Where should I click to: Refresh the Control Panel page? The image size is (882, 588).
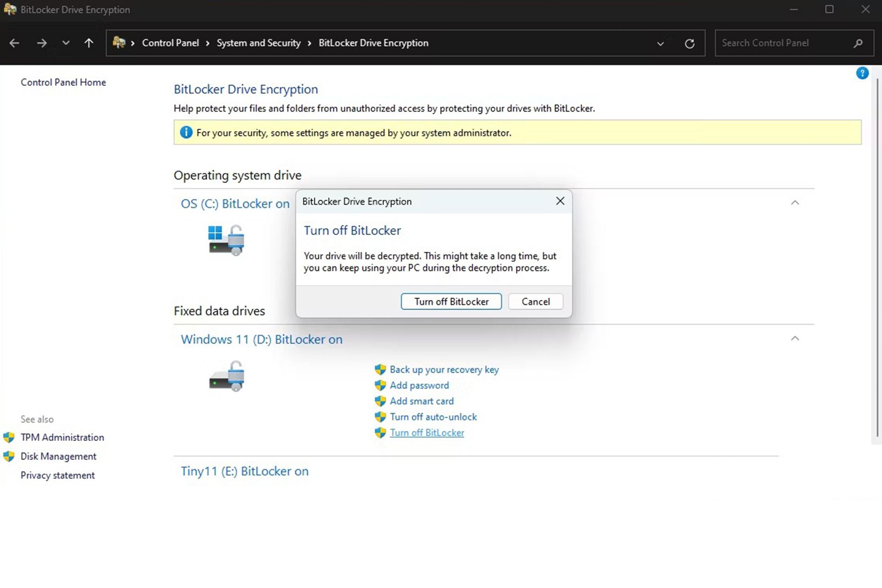click(x=690, y=44)
